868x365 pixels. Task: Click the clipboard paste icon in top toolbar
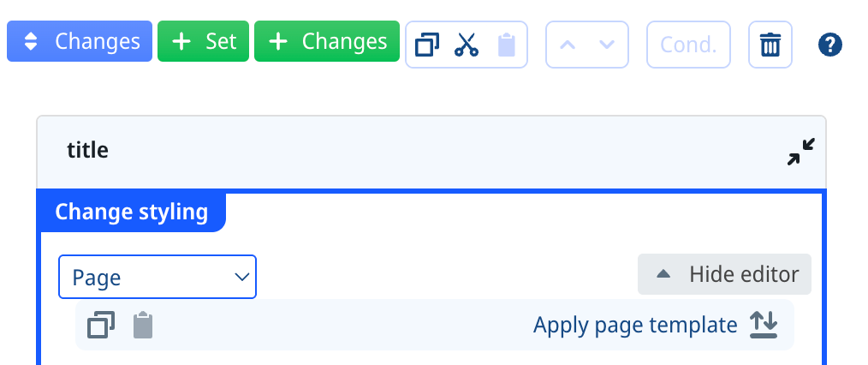[x=507, y=45]
